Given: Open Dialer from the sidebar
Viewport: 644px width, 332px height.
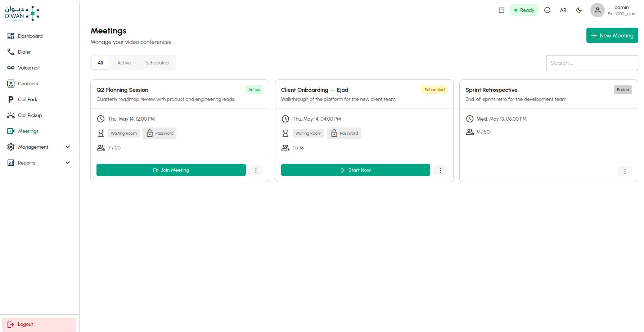Looking at the screenshot, I should pyautogui.click(x=40, y=52).
